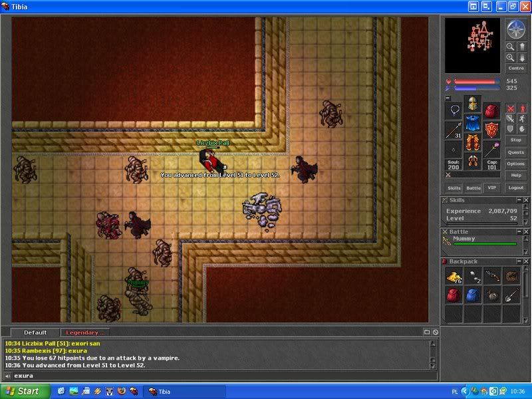Select Mummy in the Battle list
The width and height of the screenshot is (532, 399).
point(481,241)
